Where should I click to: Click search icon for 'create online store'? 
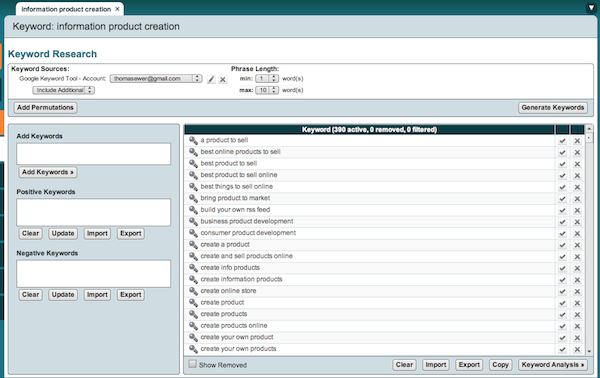193,291
